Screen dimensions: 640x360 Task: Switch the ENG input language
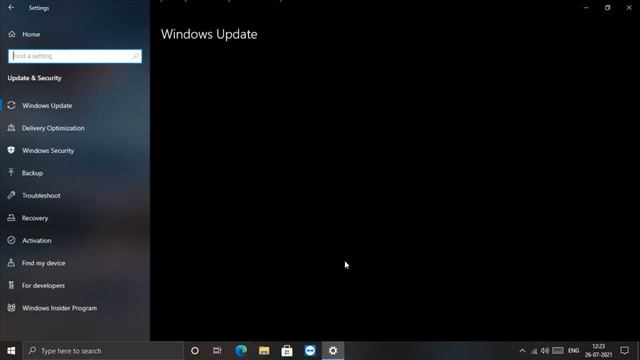pos(573,351)
